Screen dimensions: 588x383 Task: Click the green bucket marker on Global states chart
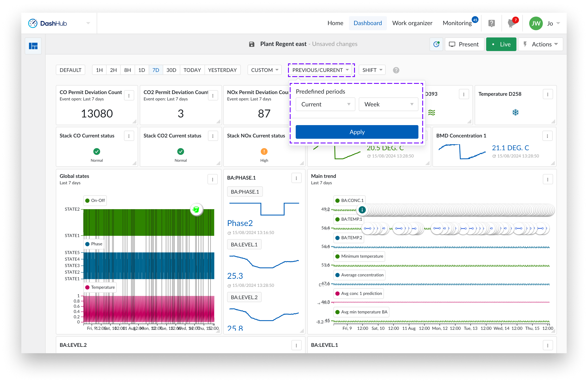pos(196,210)
